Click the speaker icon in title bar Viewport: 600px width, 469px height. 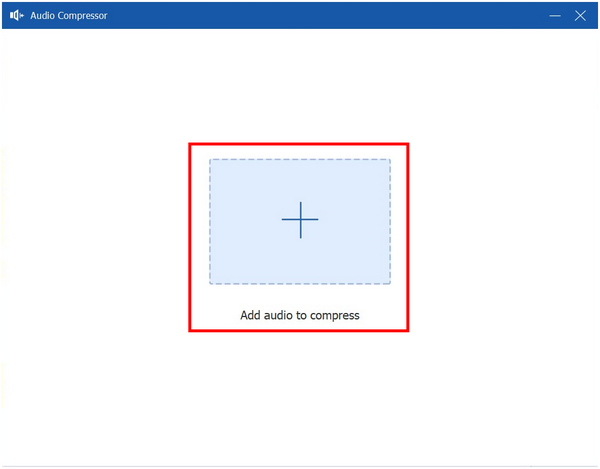(16, 16)
